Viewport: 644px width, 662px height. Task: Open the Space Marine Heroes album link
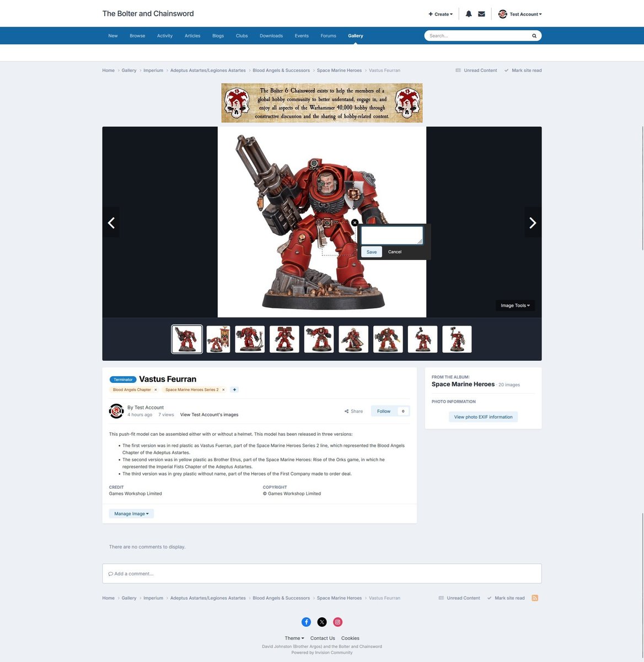pos(463,384)
